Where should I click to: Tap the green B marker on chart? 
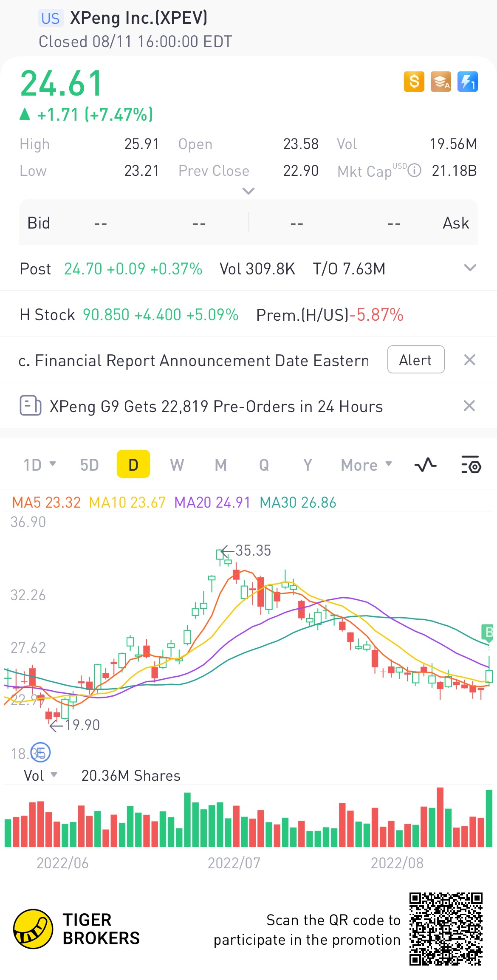(x=488, y=633)
